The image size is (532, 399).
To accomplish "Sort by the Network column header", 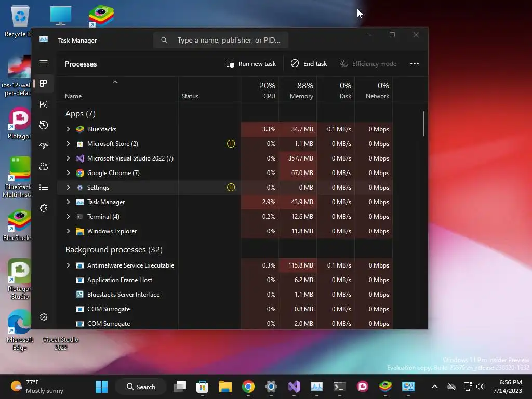I will (374, 90).
